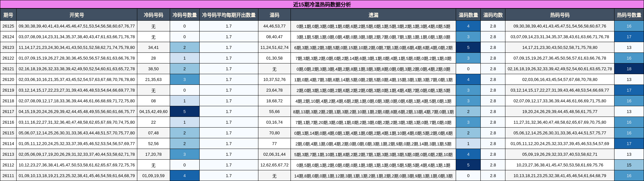Select period cell 26125

click(8, 26)
